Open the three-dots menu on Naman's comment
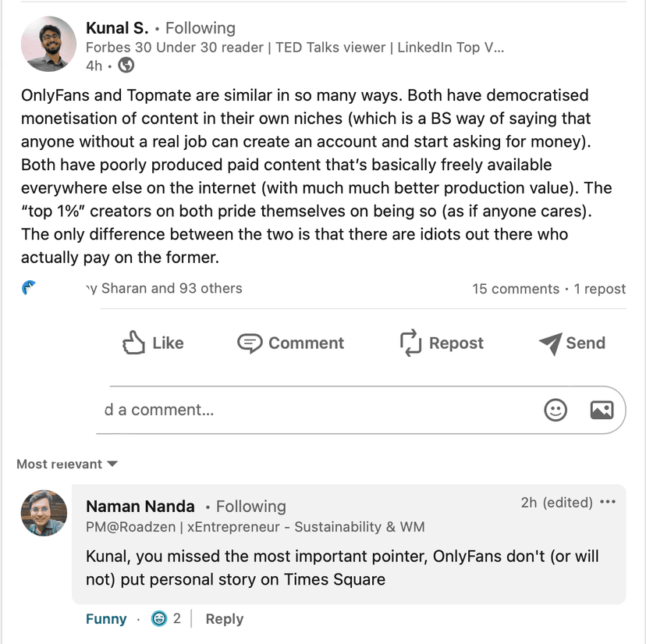This screenshot has height=644, width=646. 609,503
